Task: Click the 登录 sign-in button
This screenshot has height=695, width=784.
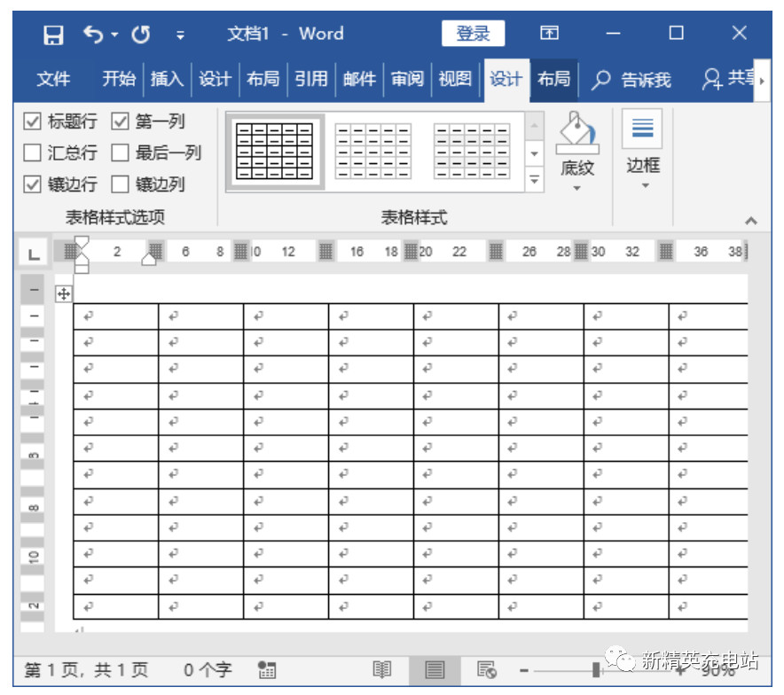Action: [474, 33]
